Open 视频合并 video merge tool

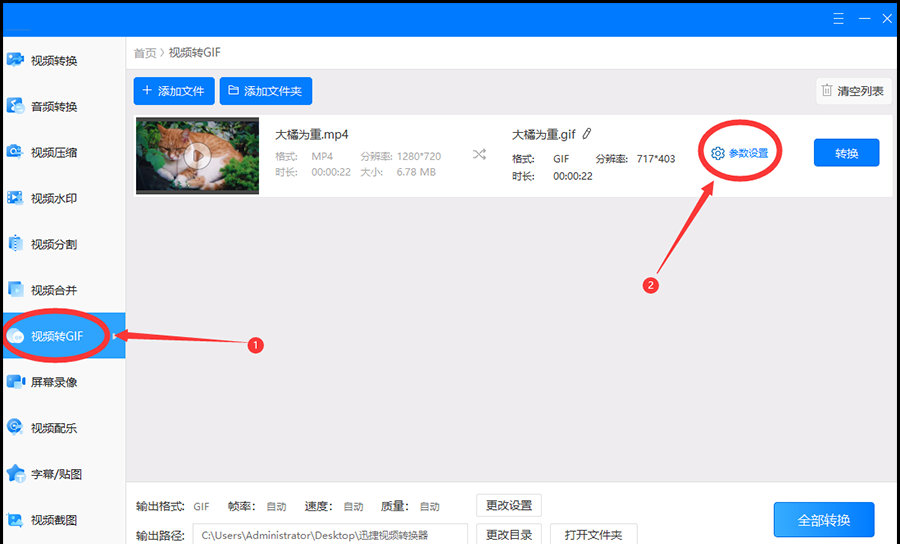point(54,291)
